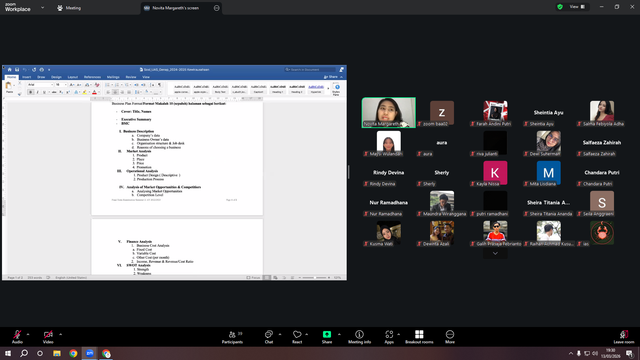Show hidden system tray icons chevron
The height and width of the screenshot is (360, 640).
tap(571, 353)
